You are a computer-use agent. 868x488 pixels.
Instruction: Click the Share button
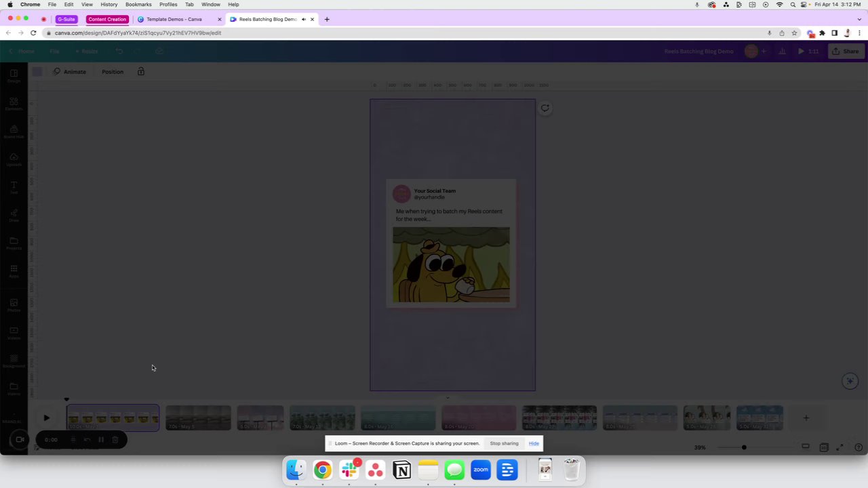(846, 52)
